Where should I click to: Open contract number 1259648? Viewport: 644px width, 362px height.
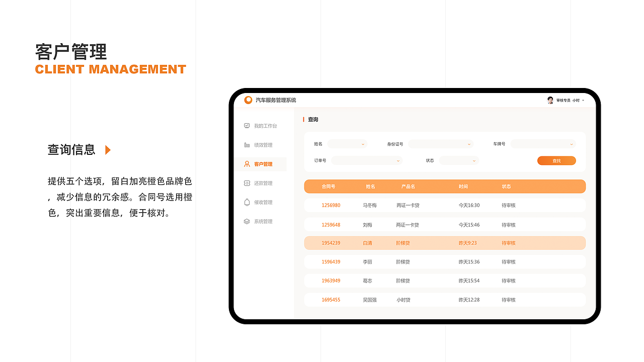pyautogui.click(x=331, y=225)
